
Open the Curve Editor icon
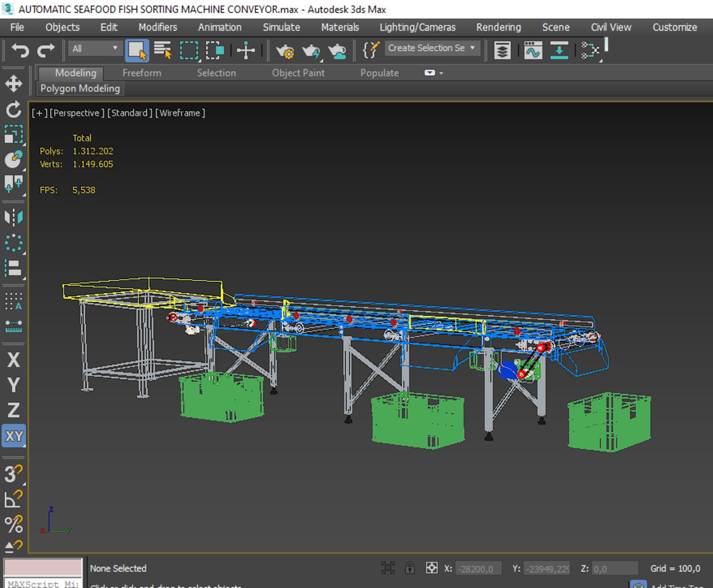tap(533, 51)
